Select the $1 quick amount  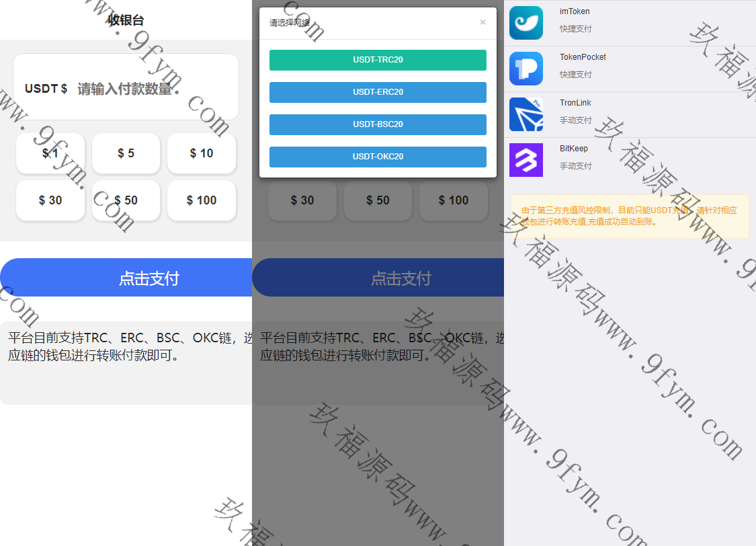(x=50, y=153)
